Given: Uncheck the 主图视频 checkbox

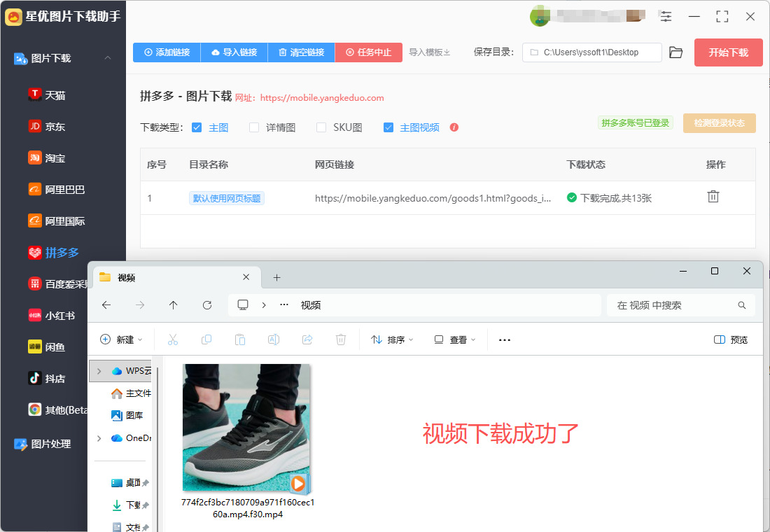Looking at the screenshot, I should point(388,127).
